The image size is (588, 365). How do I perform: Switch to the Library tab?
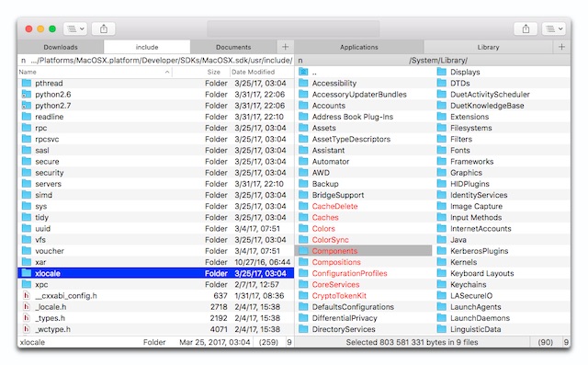click(488, 47)
